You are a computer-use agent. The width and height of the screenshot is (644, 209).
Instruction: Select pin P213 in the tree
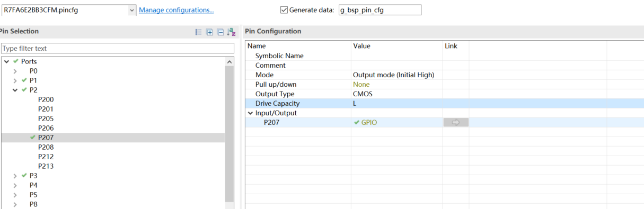46,166
